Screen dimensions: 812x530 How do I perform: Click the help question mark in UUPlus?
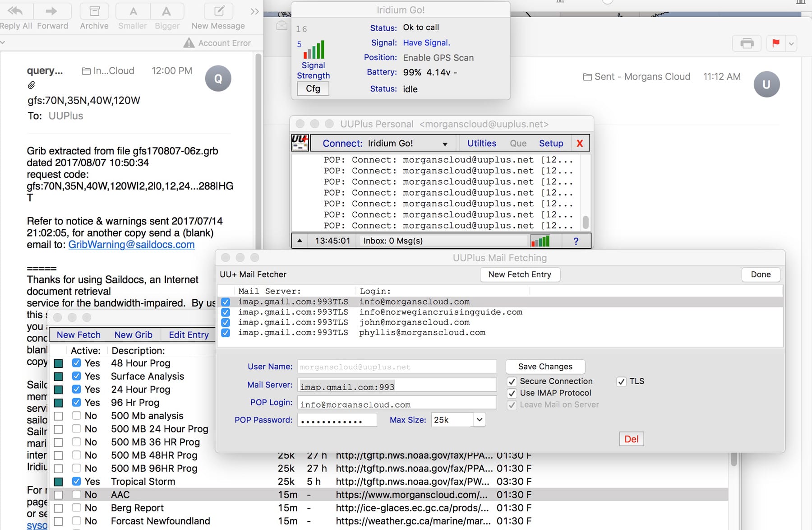click(576, 241)
